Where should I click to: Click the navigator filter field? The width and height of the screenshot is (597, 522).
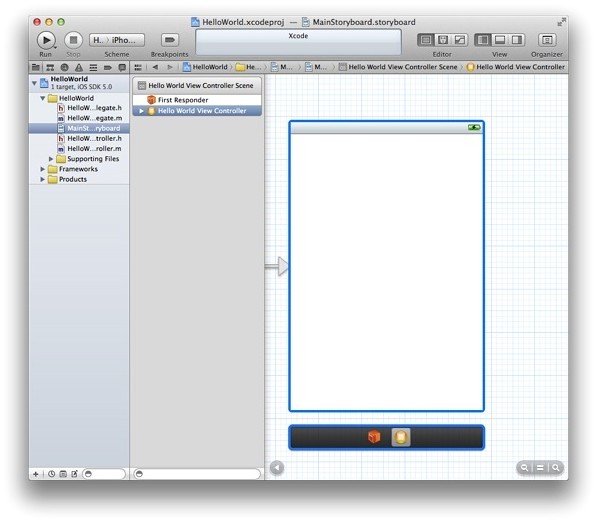coord(104,474)
